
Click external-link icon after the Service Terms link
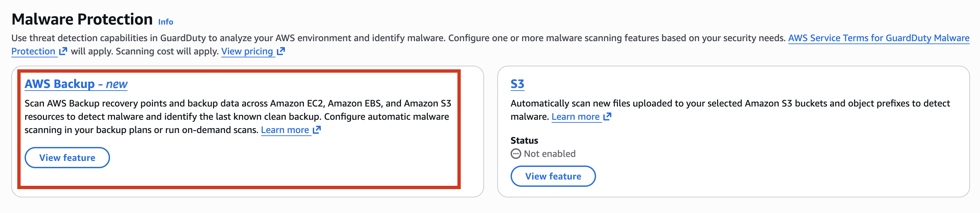click(63, 51)
